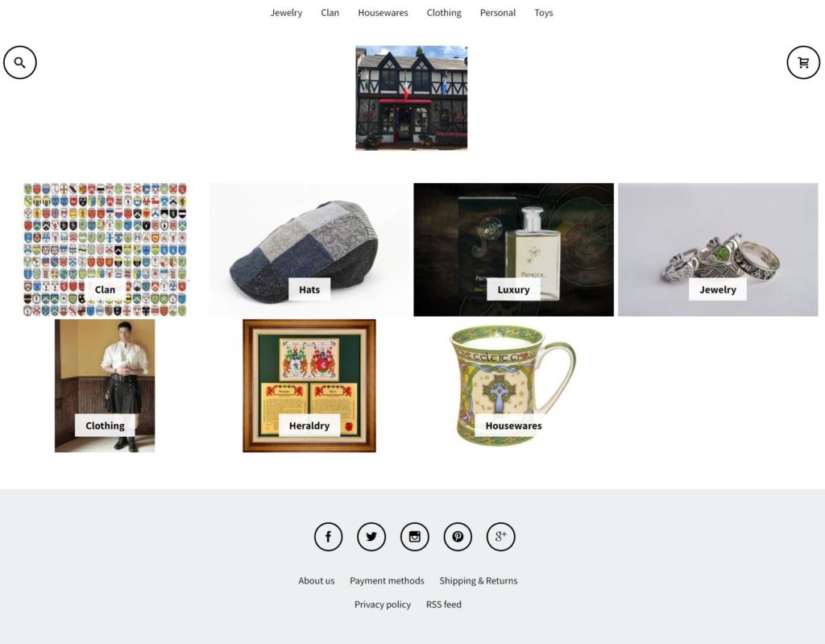Open the Twitter bird icon
Viewport: 825px width, 644px height.
tap(371, 537)
